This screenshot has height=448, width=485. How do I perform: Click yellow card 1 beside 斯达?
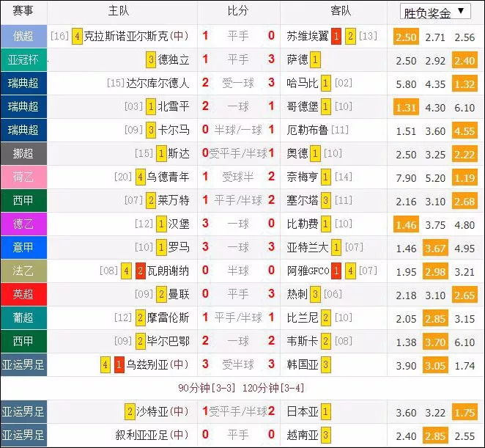[161, 153]
